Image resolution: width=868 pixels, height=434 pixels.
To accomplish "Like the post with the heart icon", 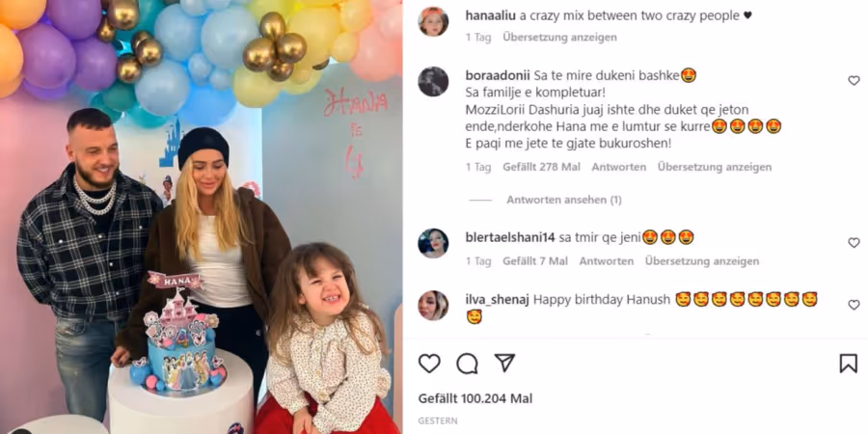I will pyautogui.click(x=429, y=364).
